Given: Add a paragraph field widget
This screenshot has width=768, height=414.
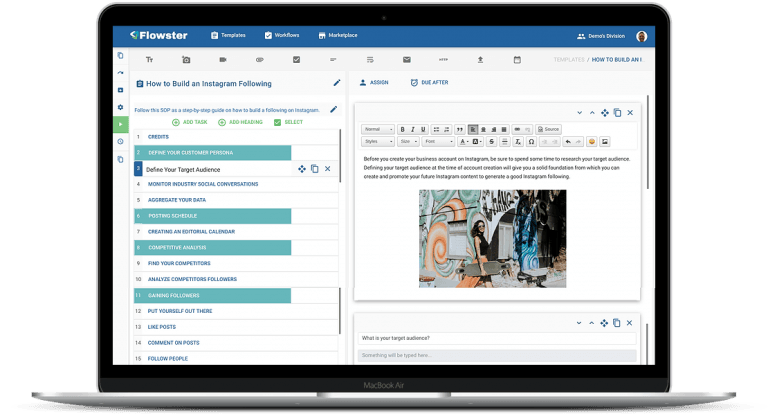Looking at the screenshot, I should [370, 60].
